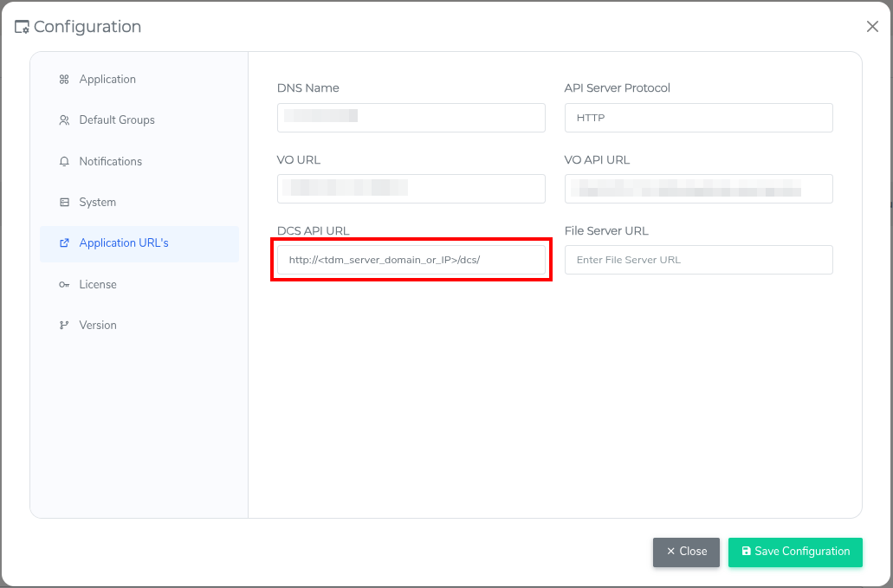Click the DCS API URL label
893x588 pixels.
314,231
